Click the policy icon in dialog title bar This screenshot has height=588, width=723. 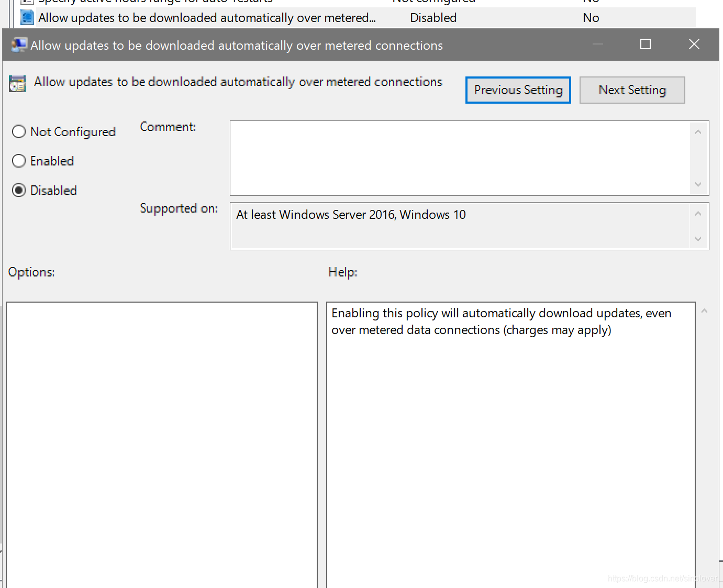coord(19,45)
